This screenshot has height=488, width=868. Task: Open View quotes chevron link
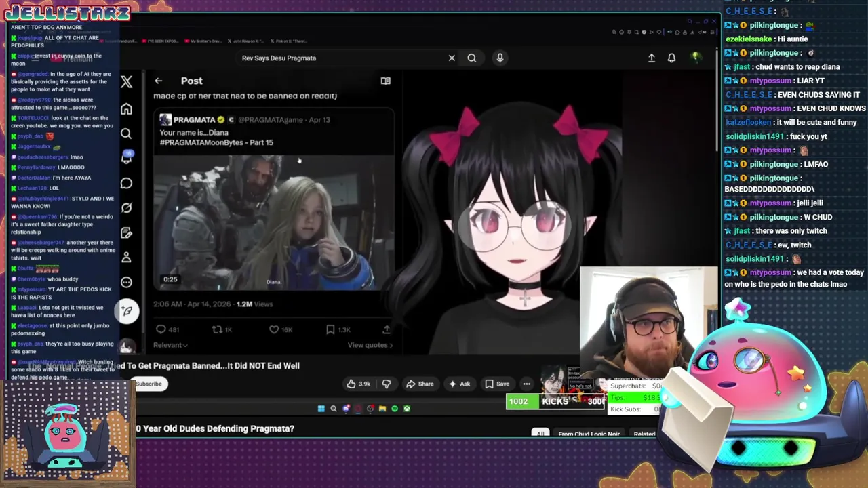pos(370,345)
